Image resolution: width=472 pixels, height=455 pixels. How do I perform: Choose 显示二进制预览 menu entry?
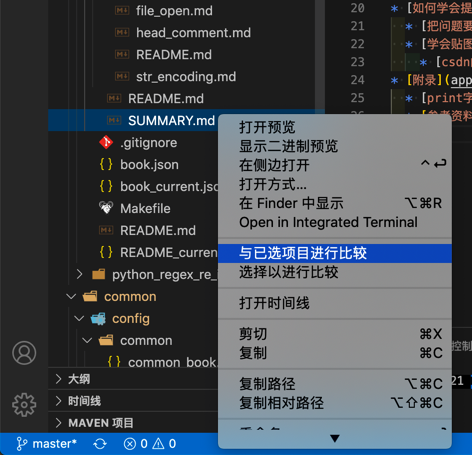(335, 146)
